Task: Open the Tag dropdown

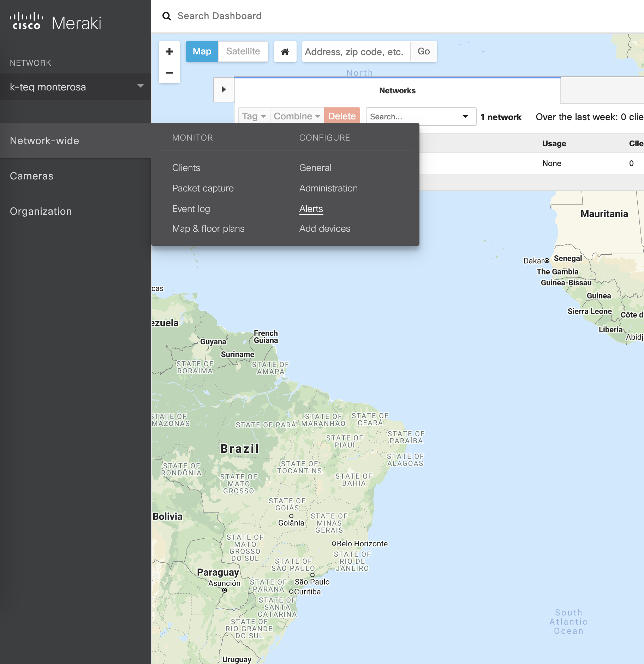Action: (x=254, y=116)
